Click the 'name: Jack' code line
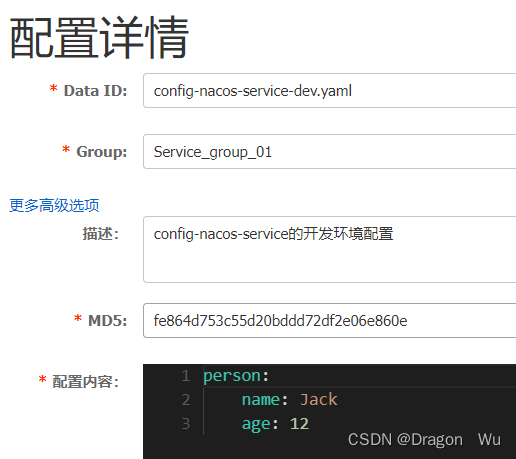 tap(289, 399)
